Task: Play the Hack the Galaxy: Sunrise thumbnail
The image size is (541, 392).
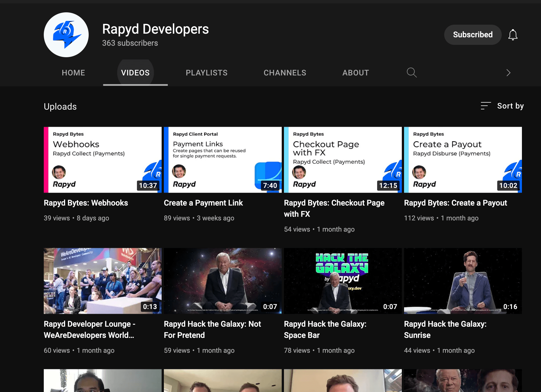Action: [x=463, y=281]
